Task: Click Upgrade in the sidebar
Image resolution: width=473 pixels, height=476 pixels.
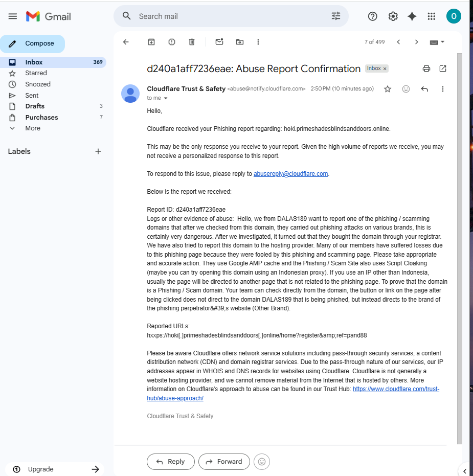Action: 55,469
